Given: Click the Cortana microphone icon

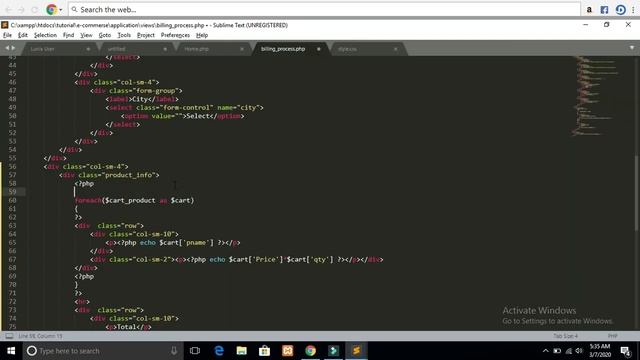Looking at the screenshot, I should [174, 351].
